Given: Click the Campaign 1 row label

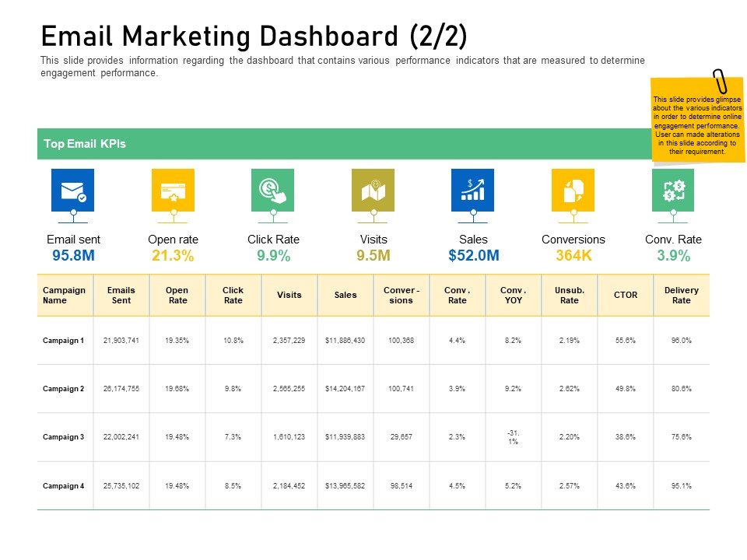Looking at the screenshot, I should (63, 341).
